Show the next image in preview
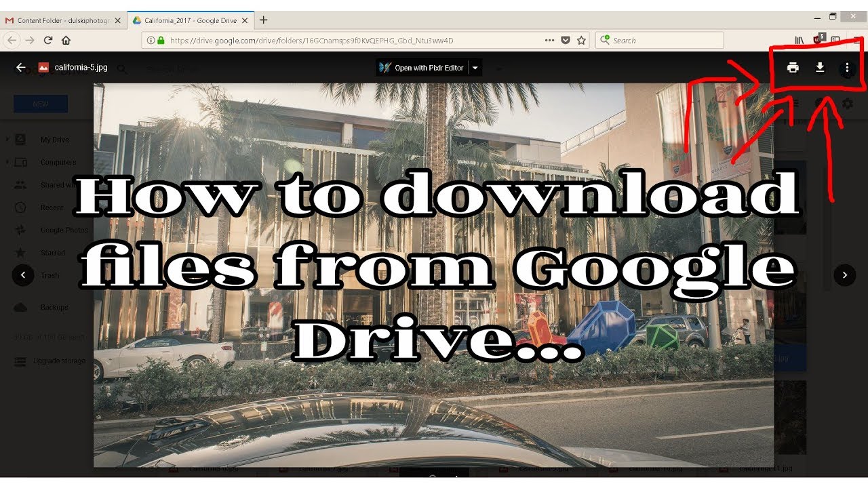Screen dimensions: 868x488 pos(845,274)
